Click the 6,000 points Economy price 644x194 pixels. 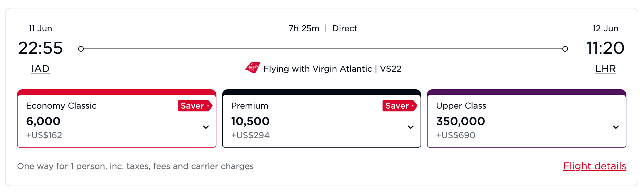(x=43, y=121)
